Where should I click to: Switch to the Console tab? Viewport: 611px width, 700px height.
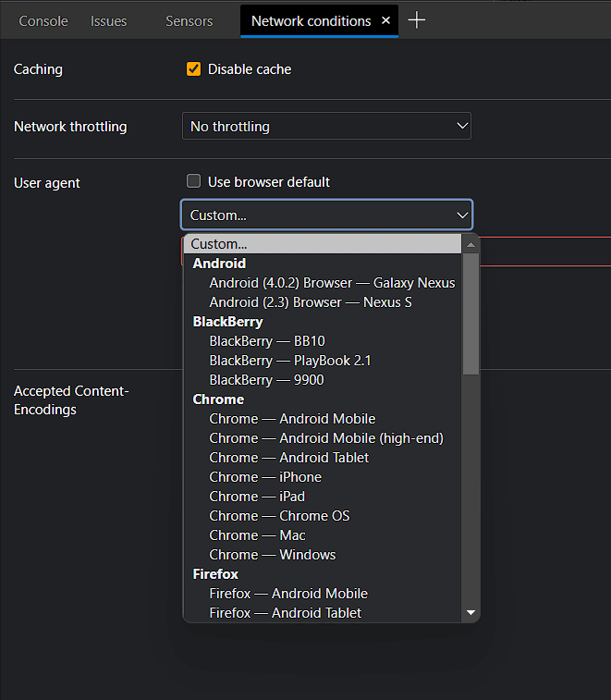coord(43,20)
